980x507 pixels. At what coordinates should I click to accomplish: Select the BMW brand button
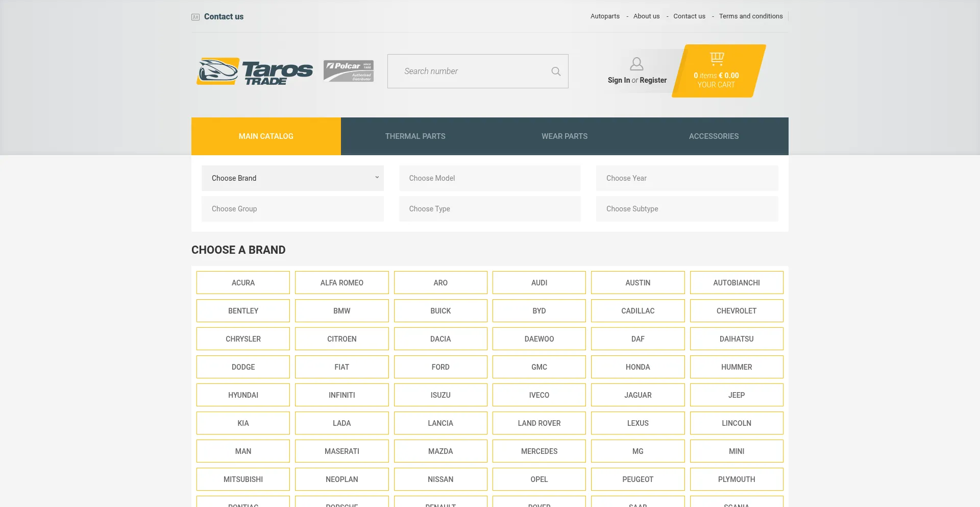pyautogui.click(x=341, y=311)
